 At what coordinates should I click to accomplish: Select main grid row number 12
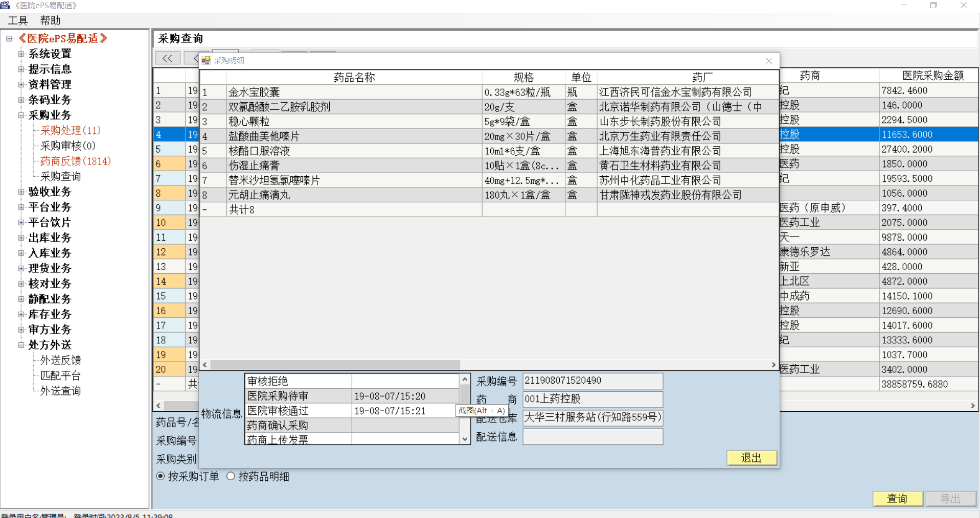(169, 252)
